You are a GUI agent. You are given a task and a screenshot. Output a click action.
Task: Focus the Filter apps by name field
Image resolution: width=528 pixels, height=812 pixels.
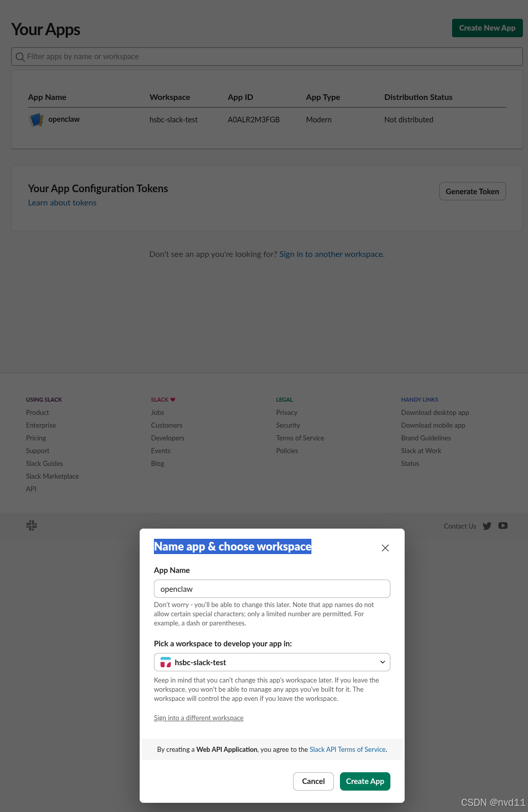coord(267,57)
